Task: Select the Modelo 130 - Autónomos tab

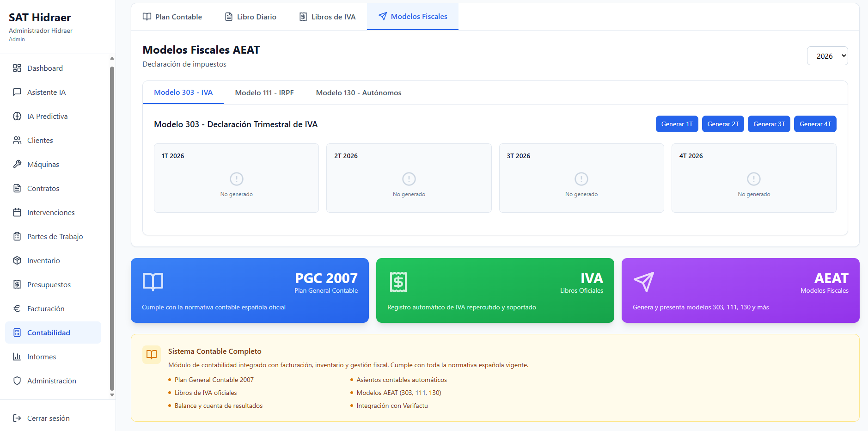Action: [x=358, y=93]
